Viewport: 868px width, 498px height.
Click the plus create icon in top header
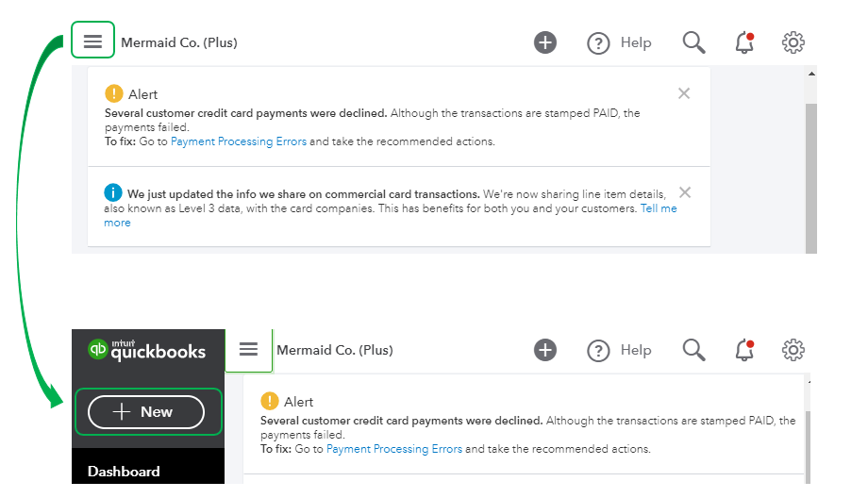point(545,42)
